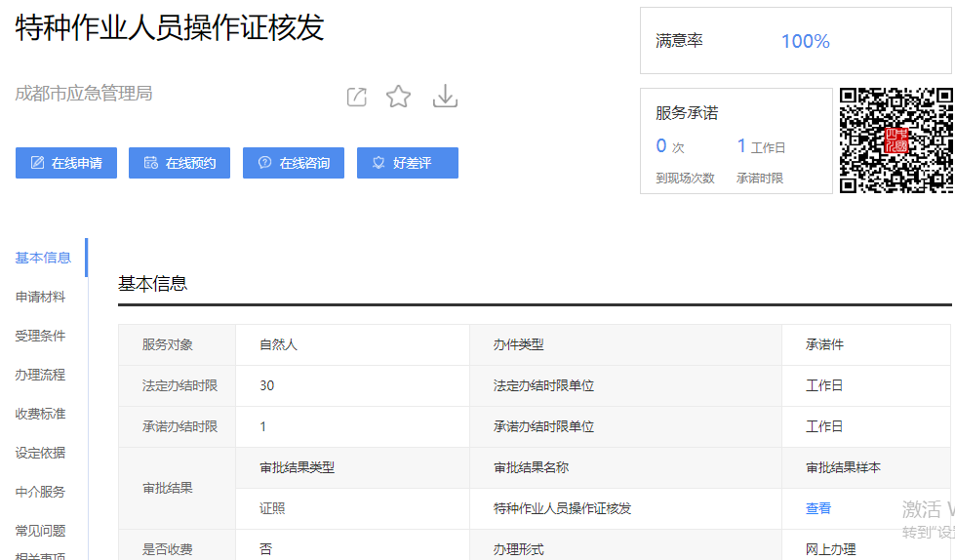Go to 申请材料 section
Screen dimensions: 955x560
point(41,297)
